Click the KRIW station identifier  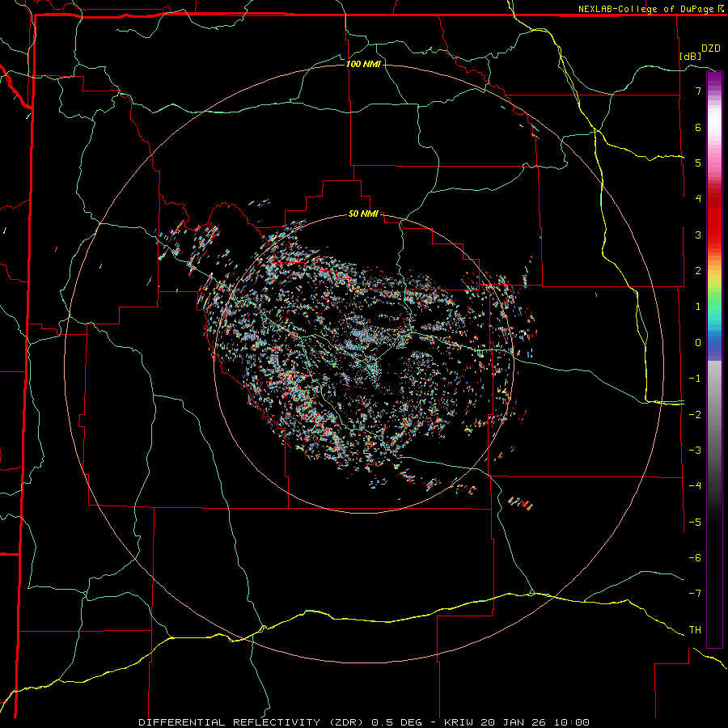click(459, 722)
